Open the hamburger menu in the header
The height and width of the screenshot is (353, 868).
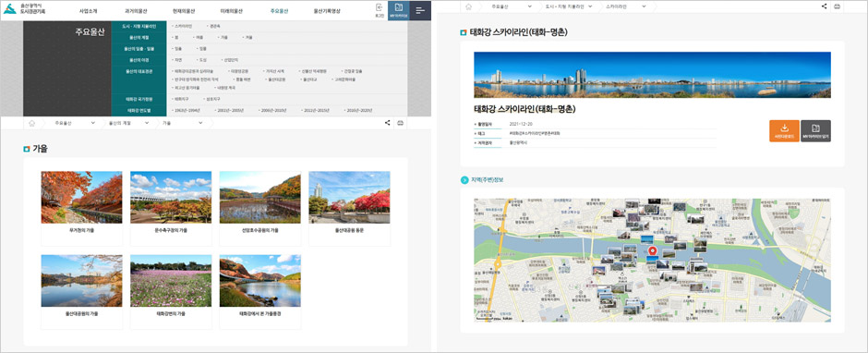[420, 10]
